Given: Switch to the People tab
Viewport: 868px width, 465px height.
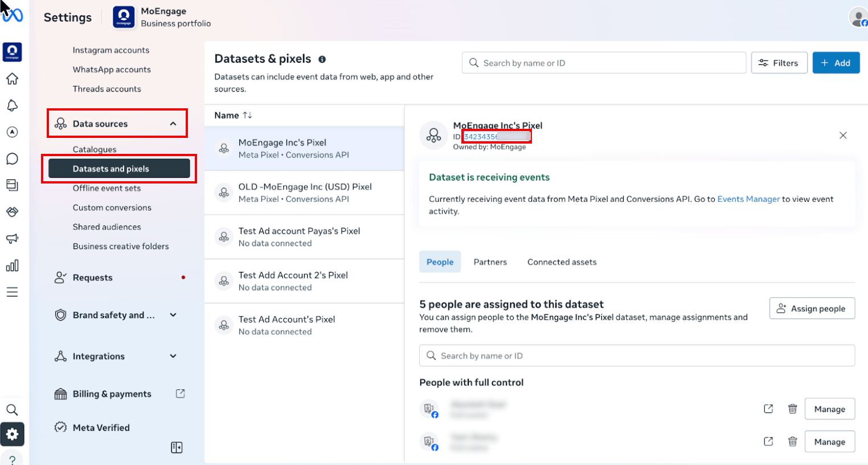Looking at the screenshot, I should (440, 262).
